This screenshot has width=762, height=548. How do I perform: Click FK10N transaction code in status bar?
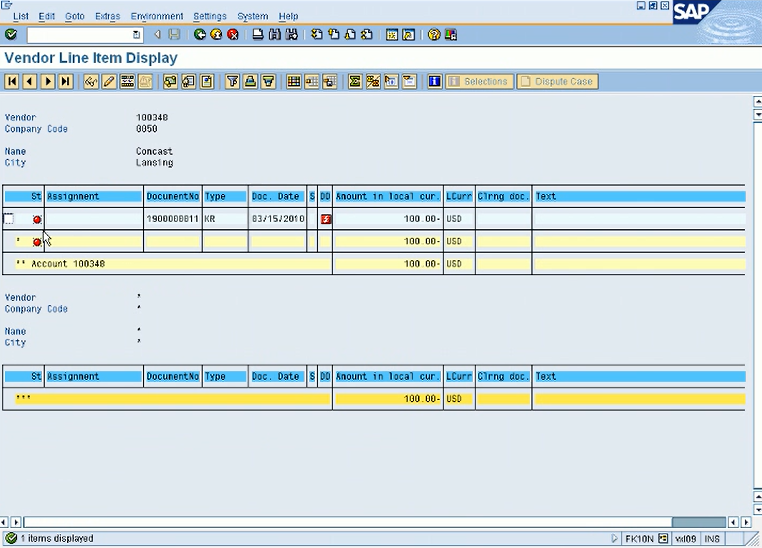click(639, 538)
